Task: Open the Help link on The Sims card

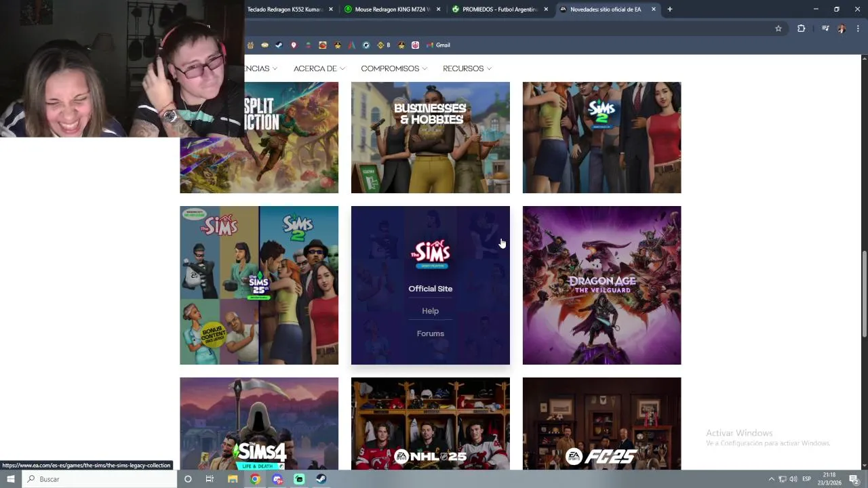Action: (431, 311)
